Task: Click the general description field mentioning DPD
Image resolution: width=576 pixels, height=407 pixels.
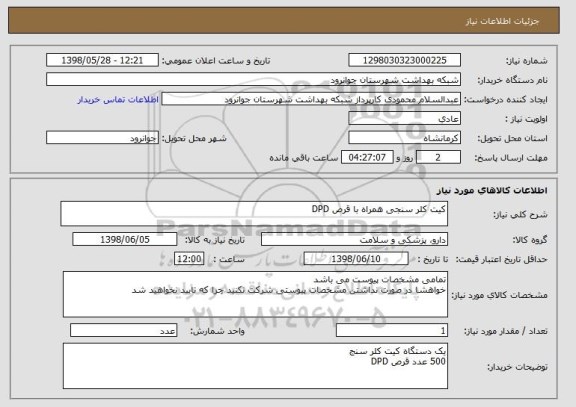Action: pos(254,214)
